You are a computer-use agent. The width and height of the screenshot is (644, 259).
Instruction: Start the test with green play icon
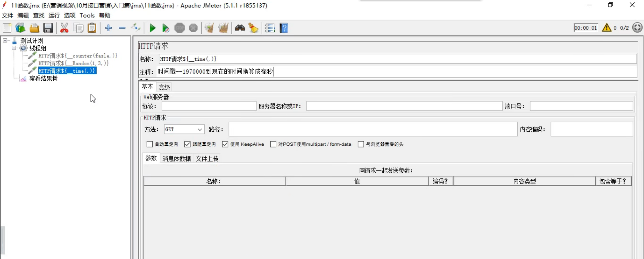(x=153, y=28)
